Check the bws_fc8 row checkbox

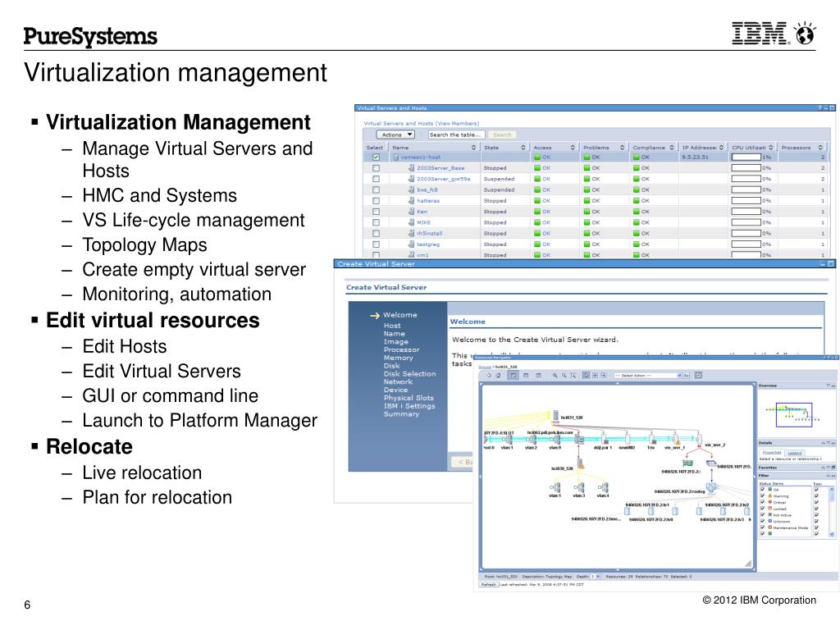pos(376,189)
